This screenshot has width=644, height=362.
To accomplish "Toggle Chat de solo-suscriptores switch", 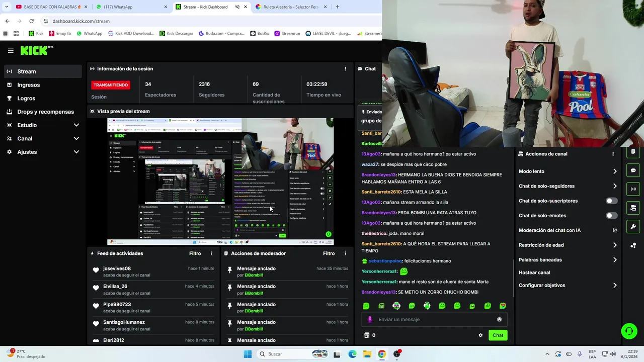I will pyautogui.click(x=611, y=201).
